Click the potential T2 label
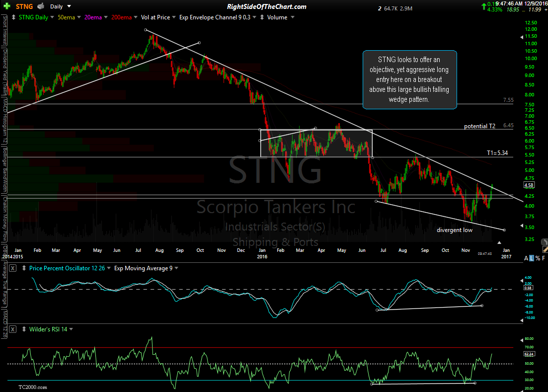Screen dimensions: 548x392 pos(479,126)
